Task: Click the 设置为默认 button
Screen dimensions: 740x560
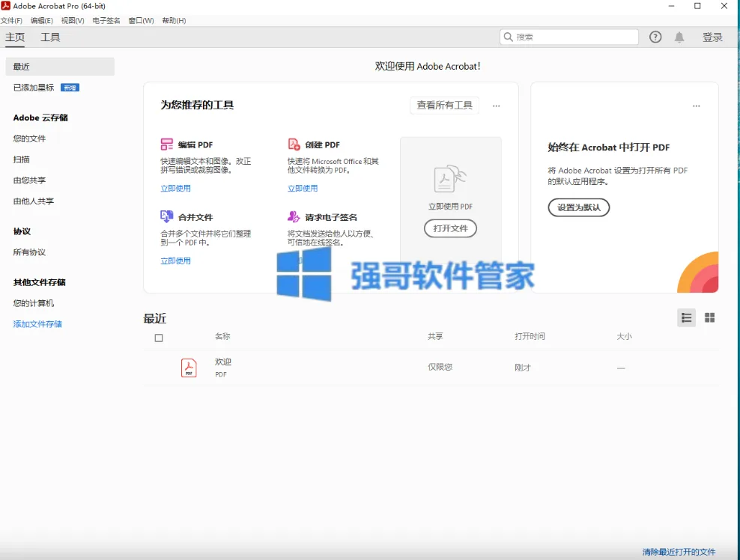Action: 579,207
